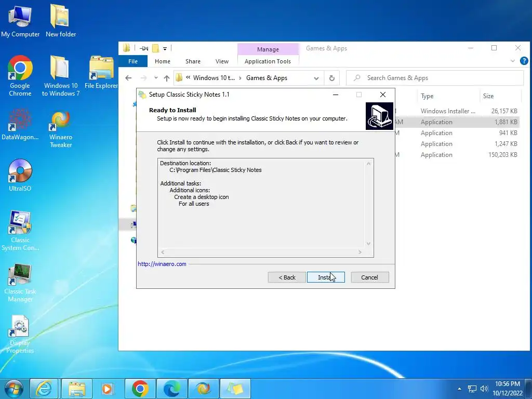The width and height of the screenshot is (532, 399).
Task: Open Sticky Notes setup taskbar icon
Action: tap(235, 389)
